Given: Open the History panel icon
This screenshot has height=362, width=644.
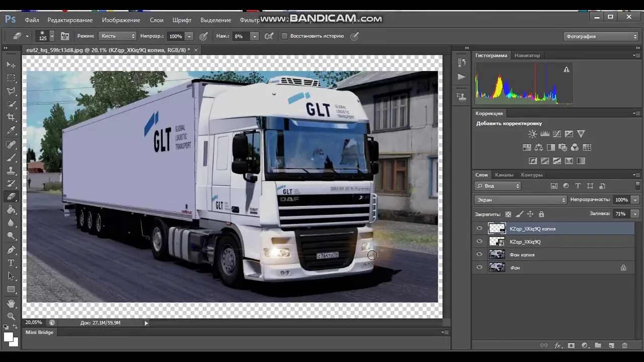Looking at the screenshot, I should pyautogui.click(x=461, y=62).
